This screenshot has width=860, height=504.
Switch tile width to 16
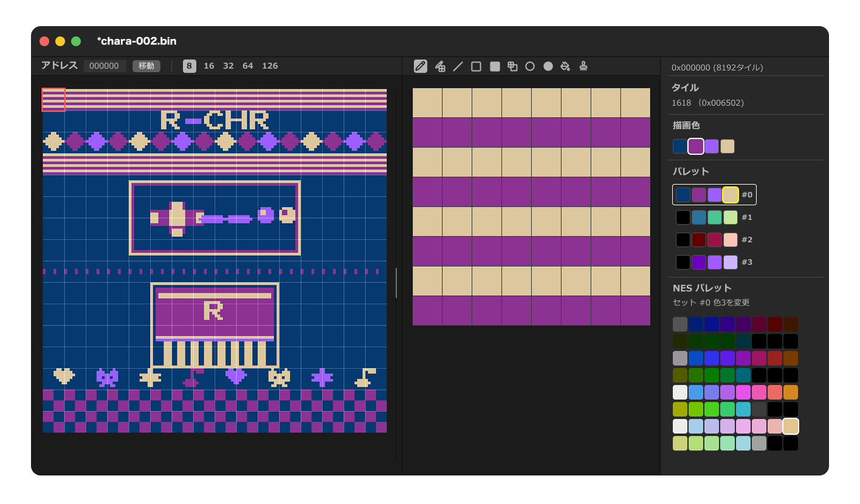click(209, 66)
